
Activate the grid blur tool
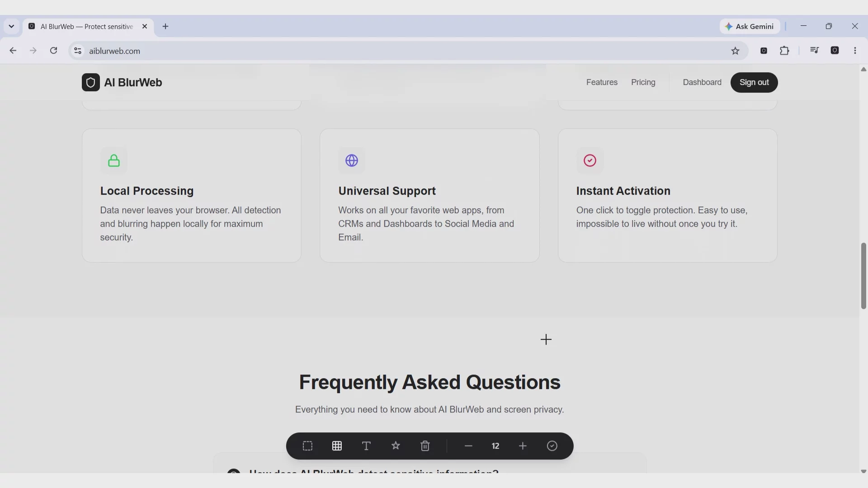click(337, 446)
